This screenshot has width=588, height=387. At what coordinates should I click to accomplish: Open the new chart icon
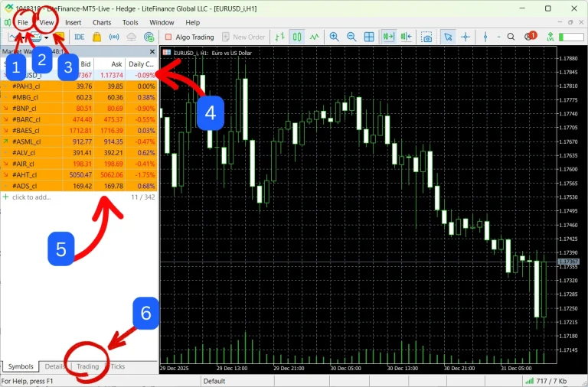click(x=14, y=37)
